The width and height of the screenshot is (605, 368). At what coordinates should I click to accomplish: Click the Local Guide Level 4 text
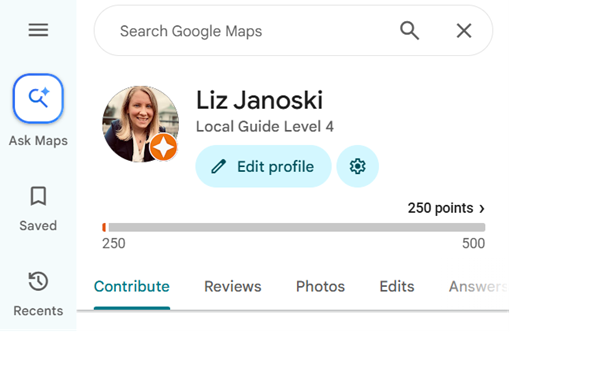click(x=265, y=127)
